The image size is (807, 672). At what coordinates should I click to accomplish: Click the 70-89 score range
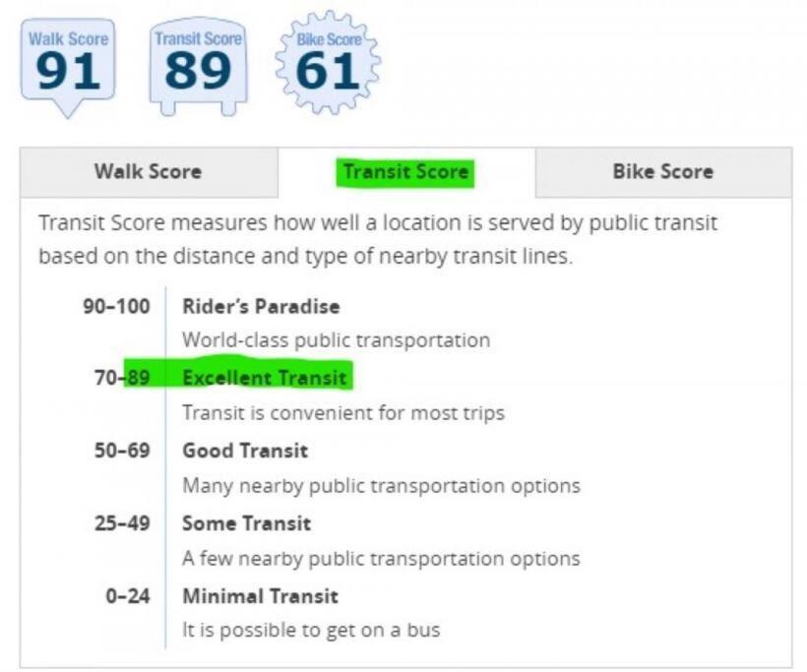click(122, 378)
